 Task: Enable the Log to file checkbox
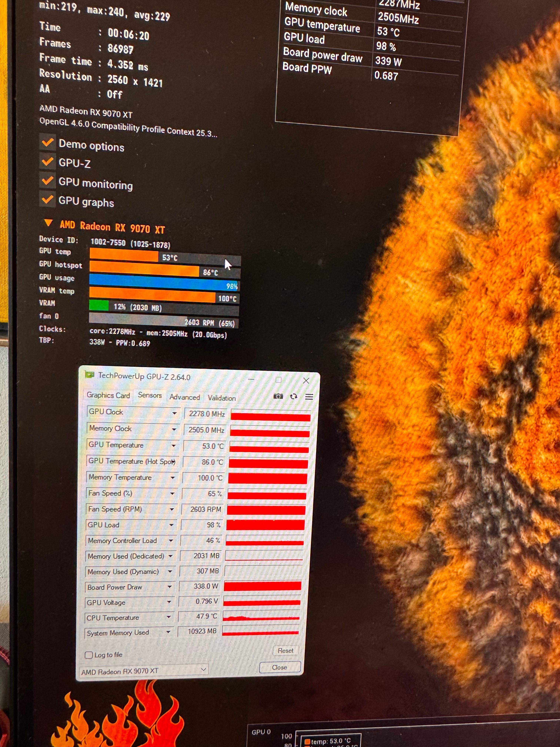pos(89,655)
